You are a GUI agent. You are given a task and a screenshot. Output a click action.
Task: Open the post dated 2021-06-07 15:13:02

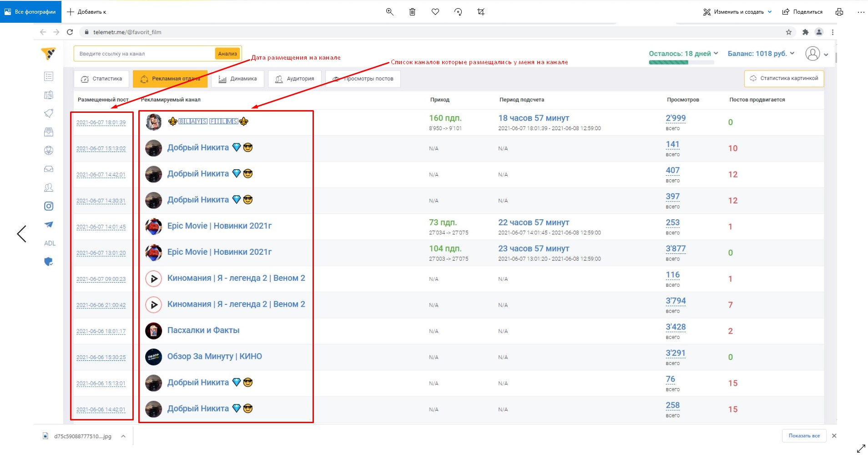101,148
